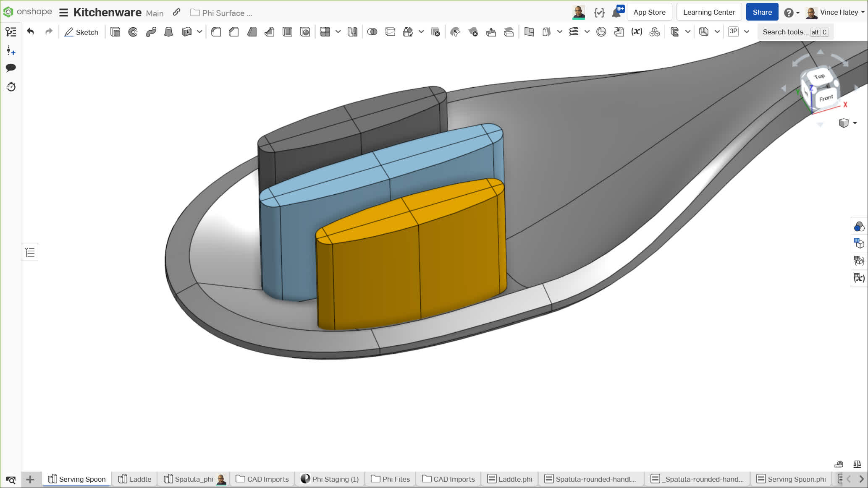The width and height of the screenshot is (868, 488).
Task: Click the Search tools field
Action: pyautogui.click(x=784, y=32)
